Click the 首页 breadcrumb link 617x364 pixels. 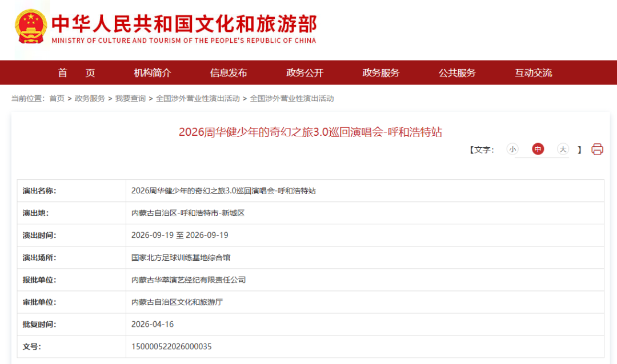[x=57, y=99]
